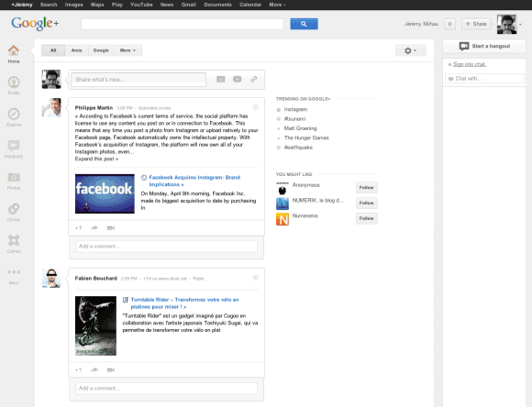Reshare Fabien Bouchard's post
The width and height of the screenshot is (532, 407).
tap(94, 369)
